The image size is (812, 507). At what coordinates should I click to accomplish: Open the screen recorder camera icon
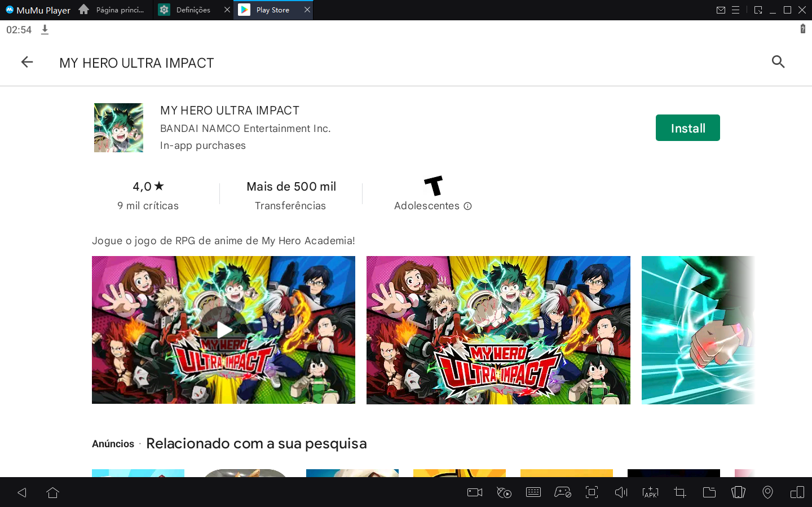(475, 492)
